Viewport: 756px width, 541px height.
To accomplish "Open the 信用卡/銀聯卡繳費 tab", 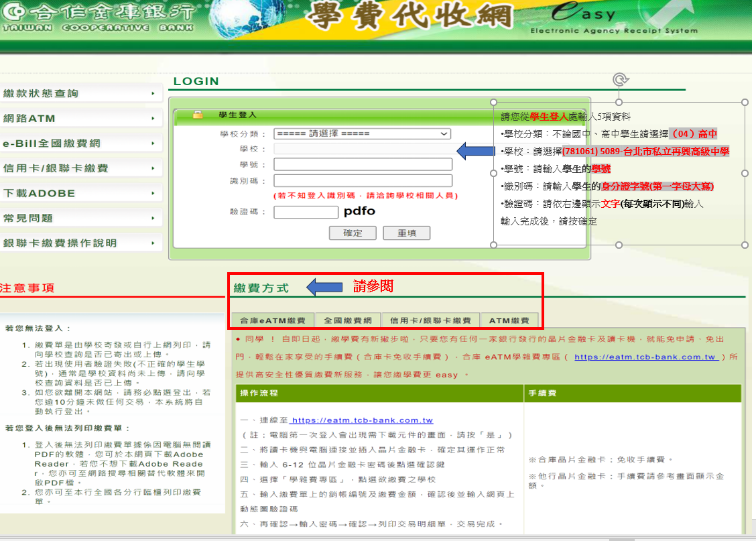I will pos(430,320).
